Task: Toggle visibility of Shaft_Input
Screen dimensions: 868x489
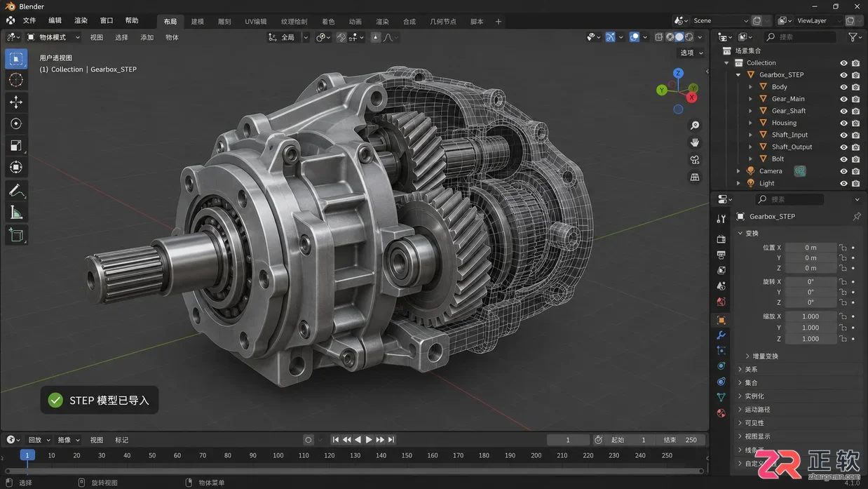Action: point(843,135)
